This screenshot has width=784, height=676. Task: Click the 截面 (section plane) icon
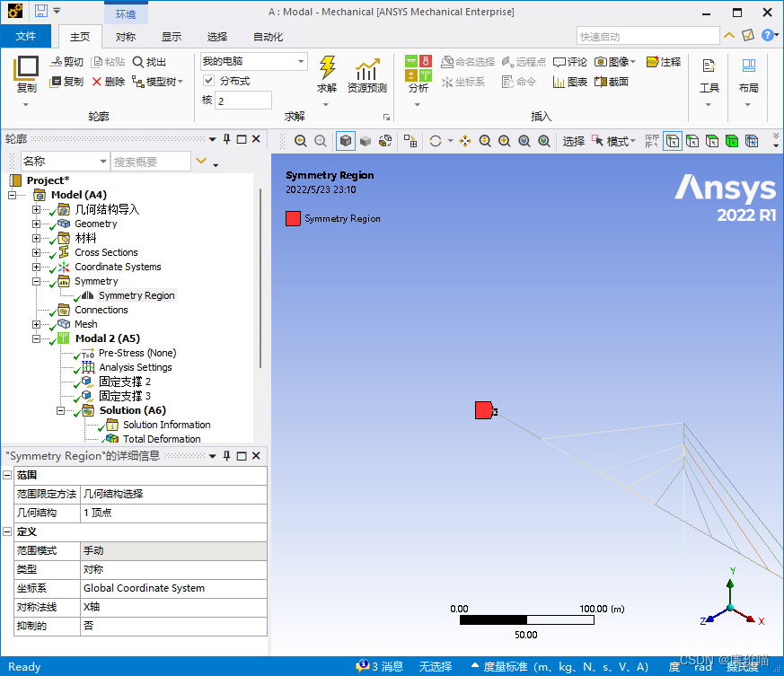point(611,82)
